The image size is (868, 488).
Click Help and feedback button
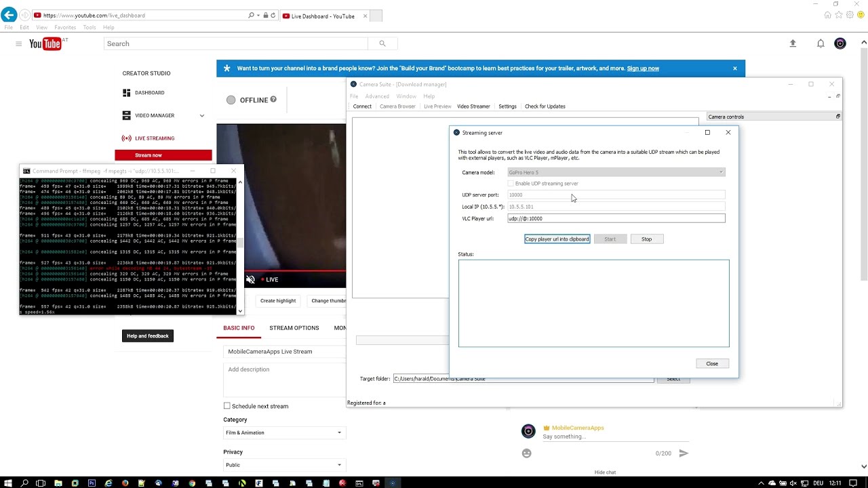tap(148, 336)
